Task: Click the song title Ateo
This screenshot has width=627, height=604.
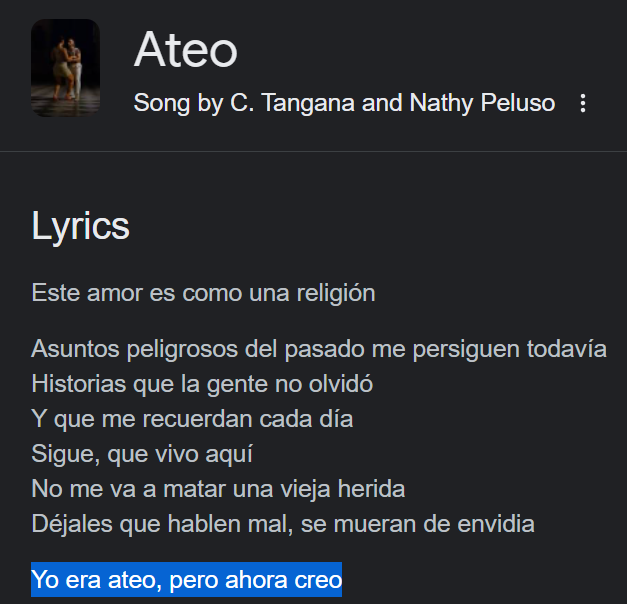Action: tap(185, 49)
